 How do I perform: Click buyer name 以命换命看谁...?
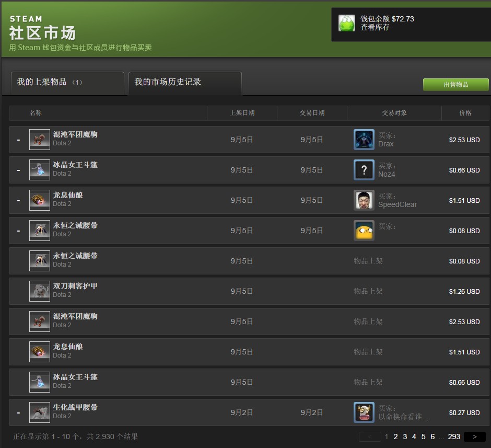point(403,417)
